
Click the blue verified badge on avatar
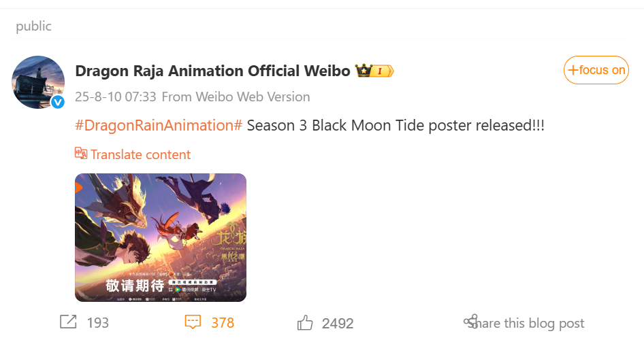click(x=58, y=102)
